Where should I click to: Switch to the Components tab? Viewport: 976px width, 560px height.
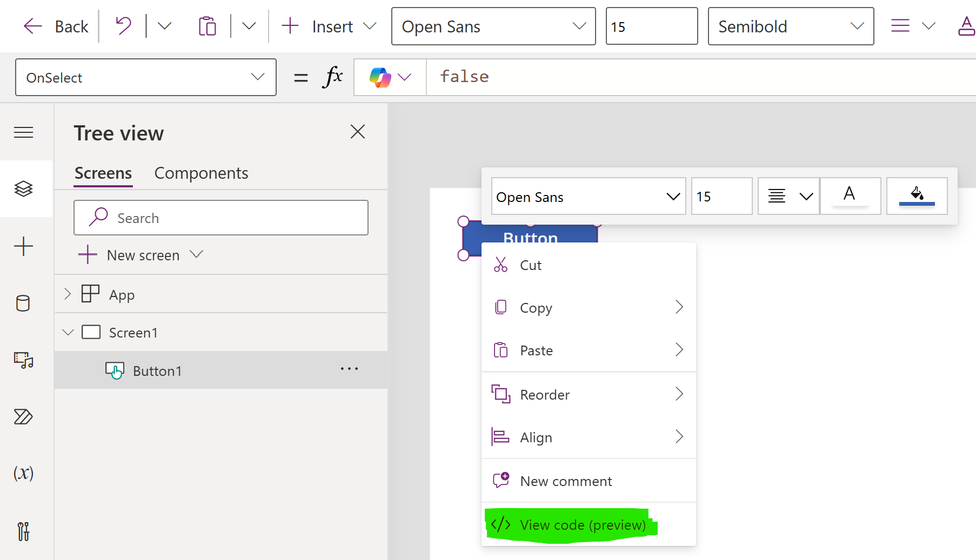point(201,173)
